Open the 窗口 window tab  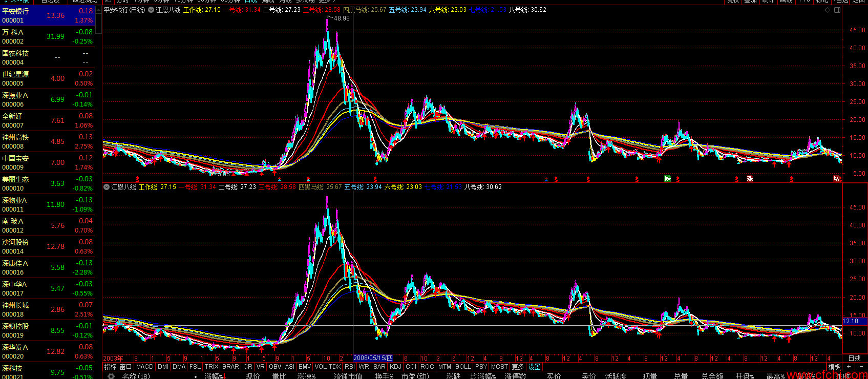point(126,367)
